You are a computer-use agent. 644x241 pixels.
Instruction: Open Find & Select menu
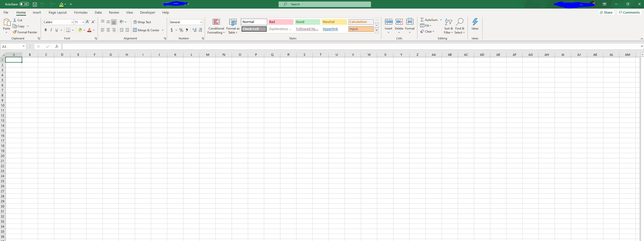pos(460,26)
